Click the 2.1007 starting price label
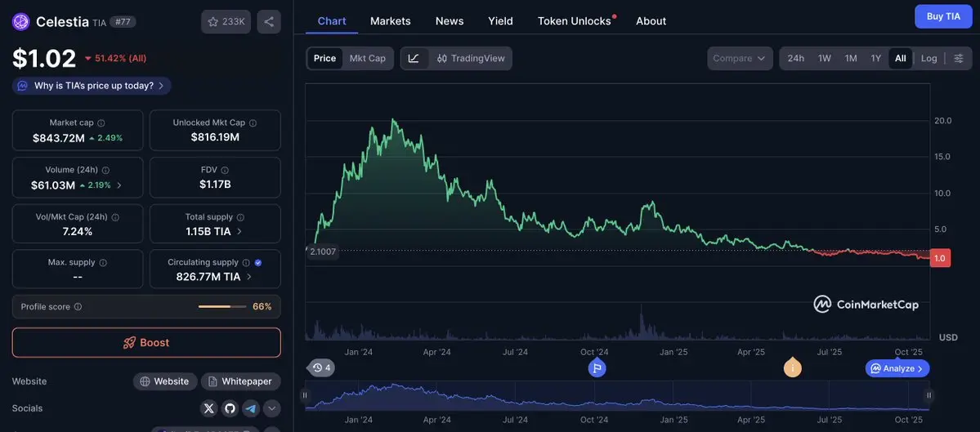 point(323,252)
